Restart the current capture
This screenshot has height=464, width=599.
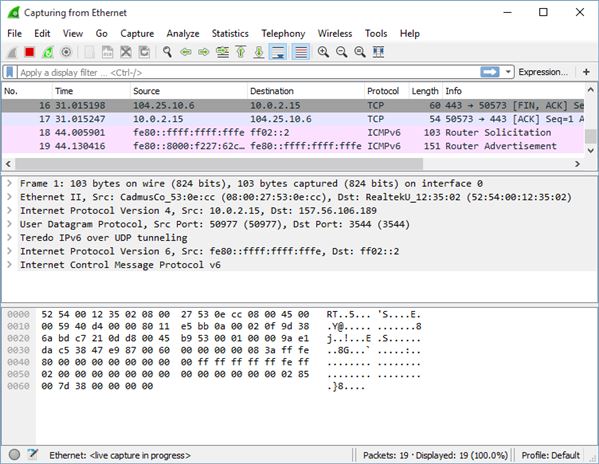pyautogui.click(x=48, y=52)
